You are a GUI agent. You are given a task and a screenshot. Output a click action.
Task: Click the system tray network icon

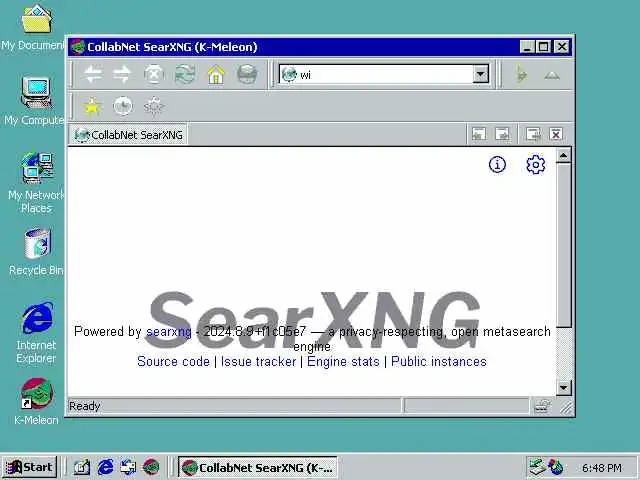point(536,467)
